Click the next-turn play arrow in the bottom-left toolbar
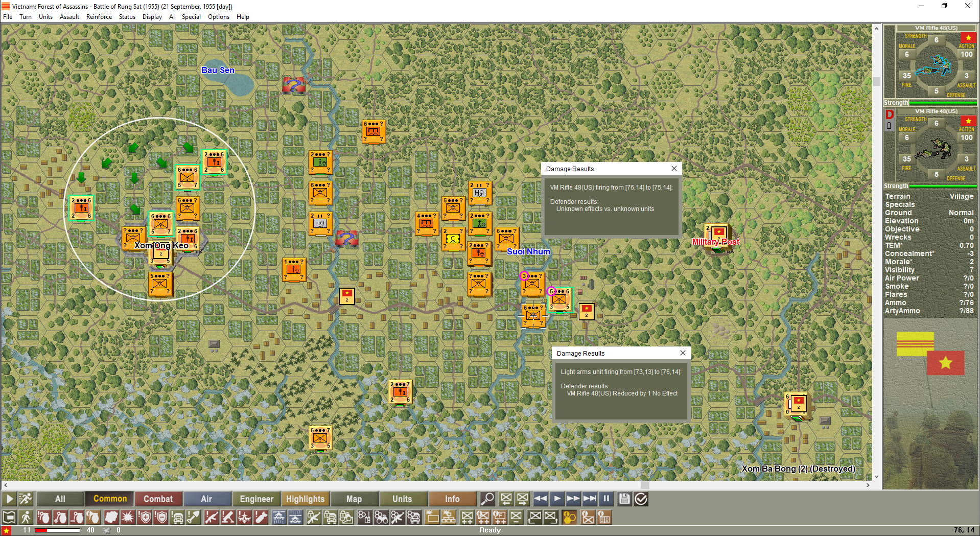The height and width of the screenshot is (536, 980). tap(9, 499)
